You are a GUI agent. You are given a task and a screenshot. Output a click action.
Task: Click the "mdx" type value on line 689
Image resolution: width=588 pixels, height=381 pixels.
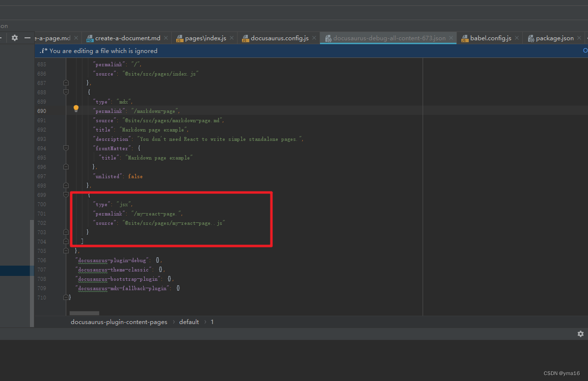[124, 102]
